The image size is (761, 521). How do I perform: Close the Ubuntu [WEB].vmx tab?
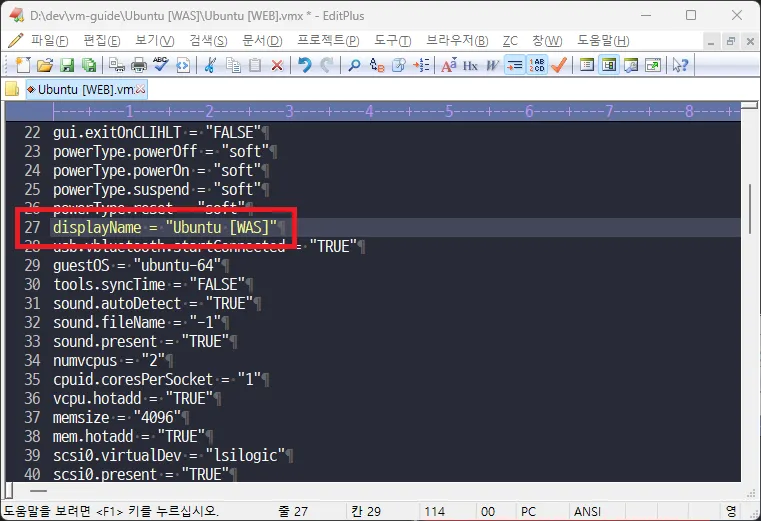coord(140,89)
